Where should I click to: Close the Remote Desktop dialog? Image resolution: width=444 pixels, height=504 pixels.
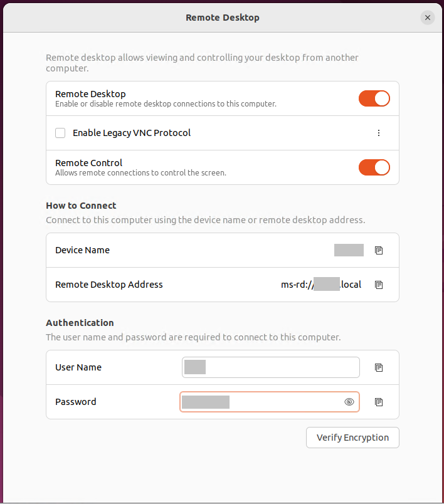428,18
